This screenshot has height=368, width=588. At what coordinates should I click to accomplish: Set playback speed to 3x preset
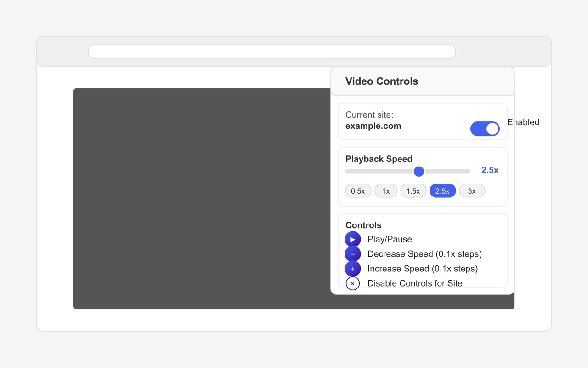472,191
